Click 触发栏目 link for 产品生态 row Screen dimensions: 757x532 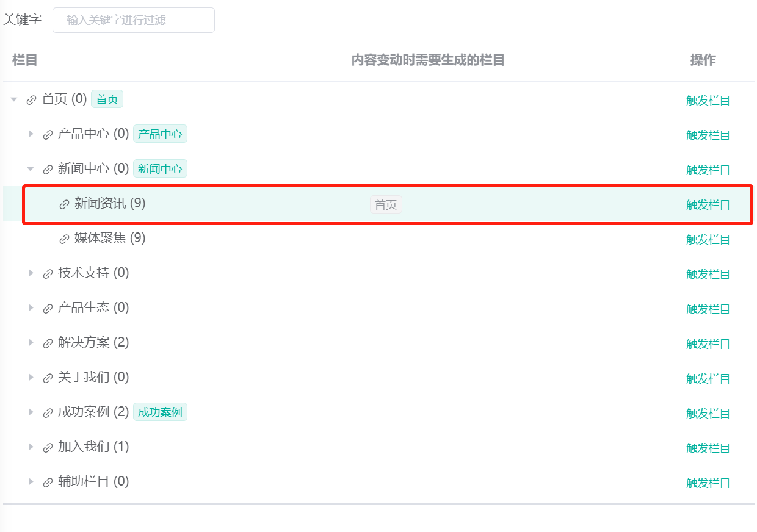[x=708, y=309]
